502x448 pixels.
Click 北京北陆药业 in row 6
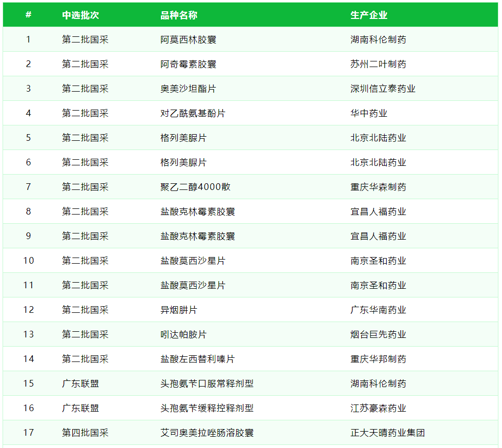[x=378, y=162]
